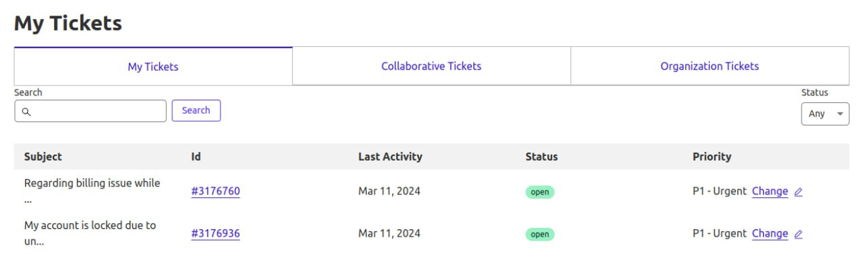Open ticket link #3176760

coord(216,191)
